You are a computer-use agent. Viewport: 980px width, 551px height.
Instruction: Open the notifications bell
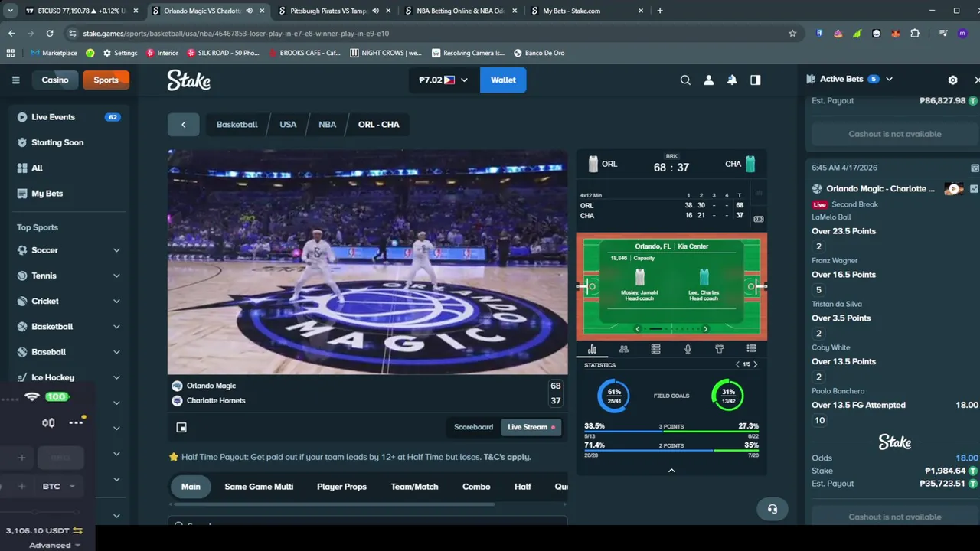pyautogui.click(x=732, y=80)
